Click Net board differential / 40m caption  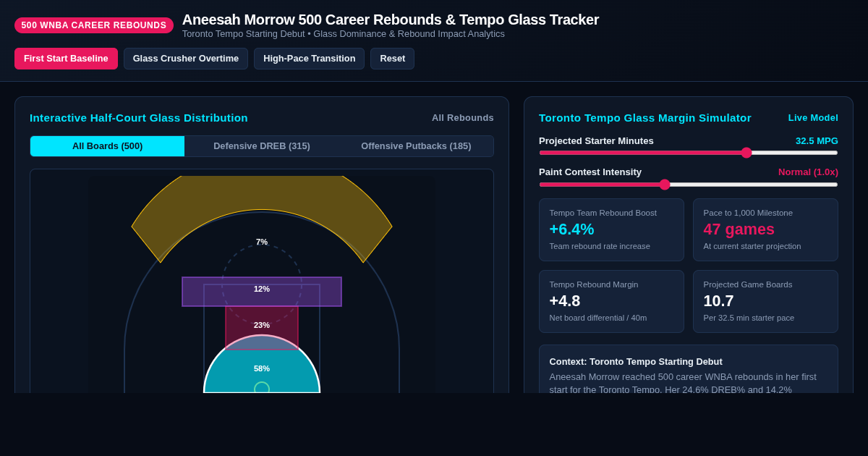click(x=598, y=318)
